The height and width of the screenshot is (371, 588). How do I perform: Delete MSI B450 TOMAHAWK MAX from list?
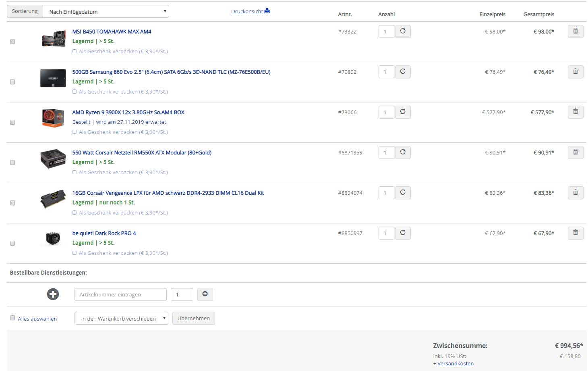[x=576, y=31]
